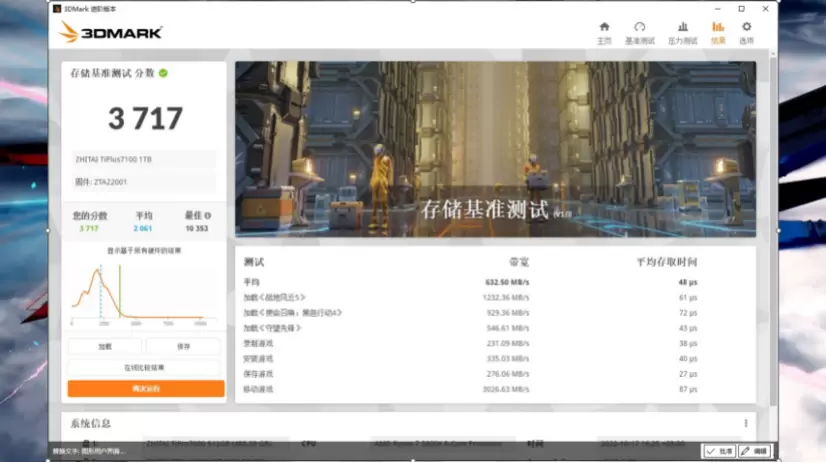Click green validation checkmark beside score title

[163, 73]
